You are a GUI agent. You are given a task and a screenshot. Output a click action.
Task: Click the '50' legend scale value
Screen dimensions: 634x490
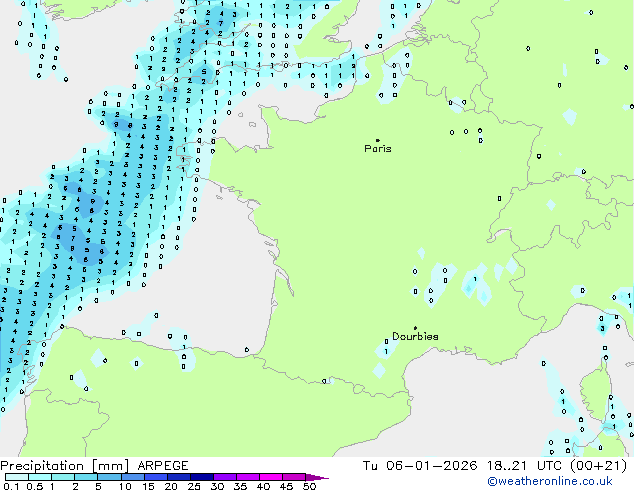coord(309,486)
